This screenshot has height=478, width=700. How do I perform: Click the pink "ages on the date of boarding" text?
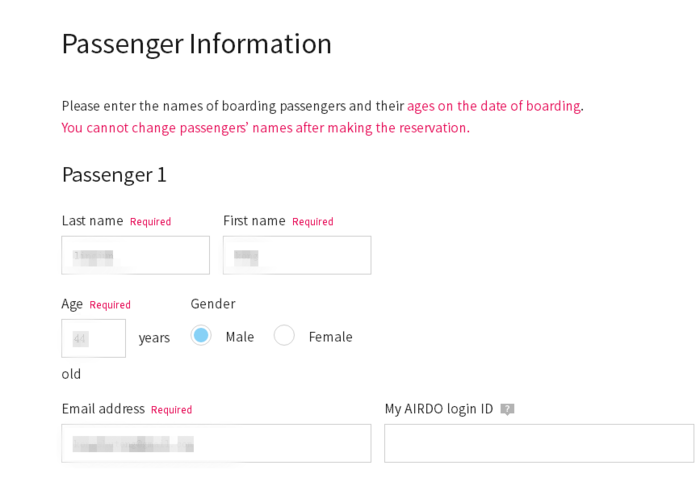pyautogui.click(x=494, y=106)
